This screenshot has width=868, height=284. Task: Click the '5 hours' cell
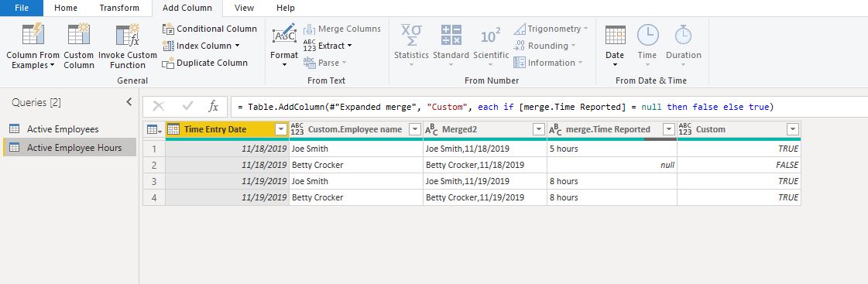(612, 149)
